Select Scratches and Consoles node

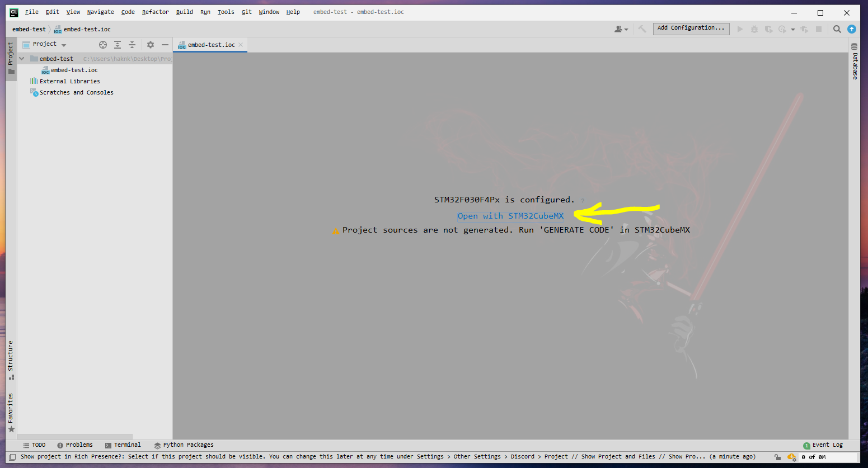72,92
